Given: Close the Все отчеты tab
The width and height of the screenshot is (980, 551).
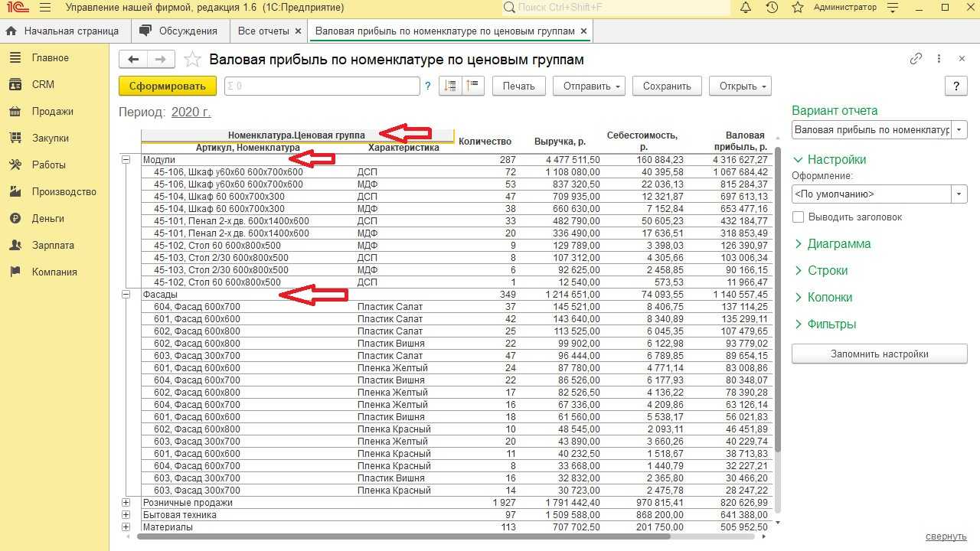Looking at the screenshot, I should (298, 31).
